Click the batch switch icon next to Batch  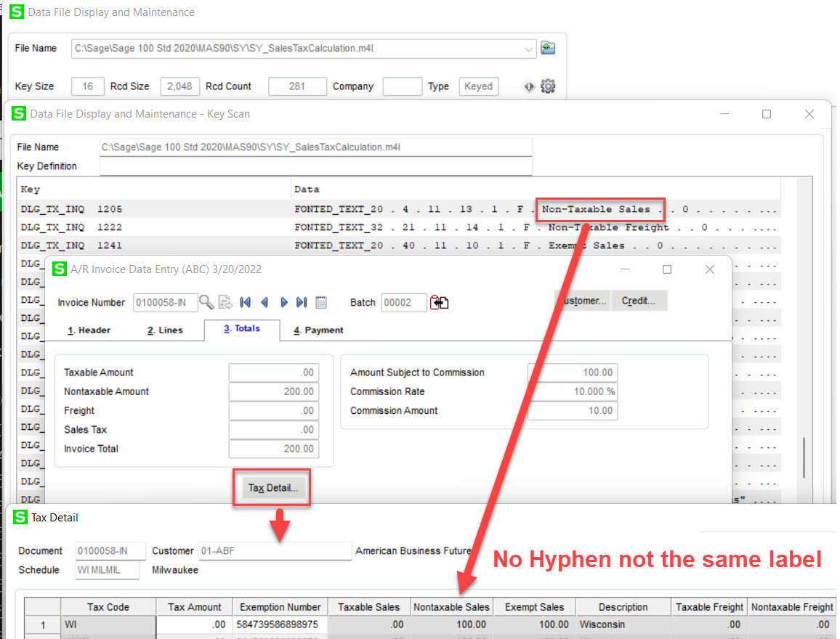pos(440,303)
